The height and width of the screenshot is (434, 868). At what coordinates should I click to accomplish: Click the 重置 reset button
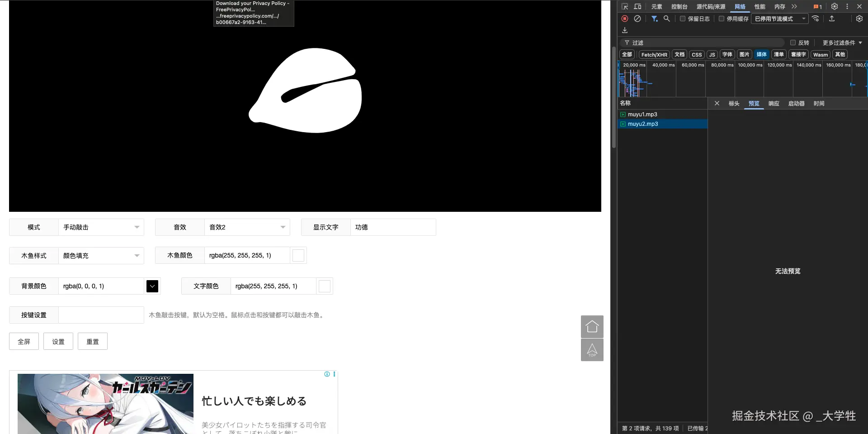coord(92,341)
